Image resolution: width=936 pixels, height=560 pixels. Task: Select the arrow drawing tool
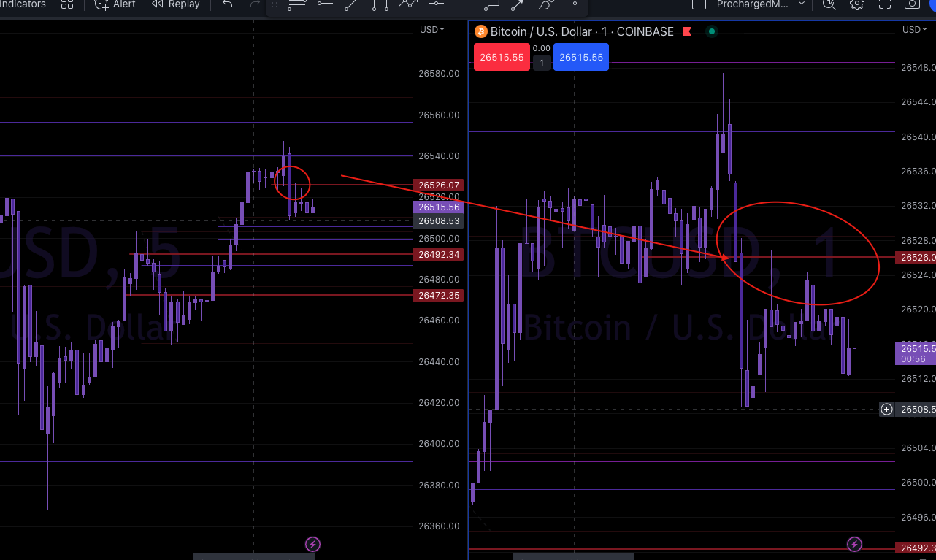coord(518,5)
